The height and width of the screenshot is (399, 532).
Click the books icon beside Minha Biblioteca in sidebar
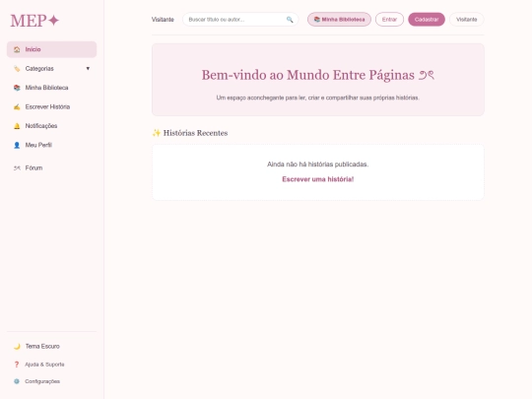click(x=17, y=88)
